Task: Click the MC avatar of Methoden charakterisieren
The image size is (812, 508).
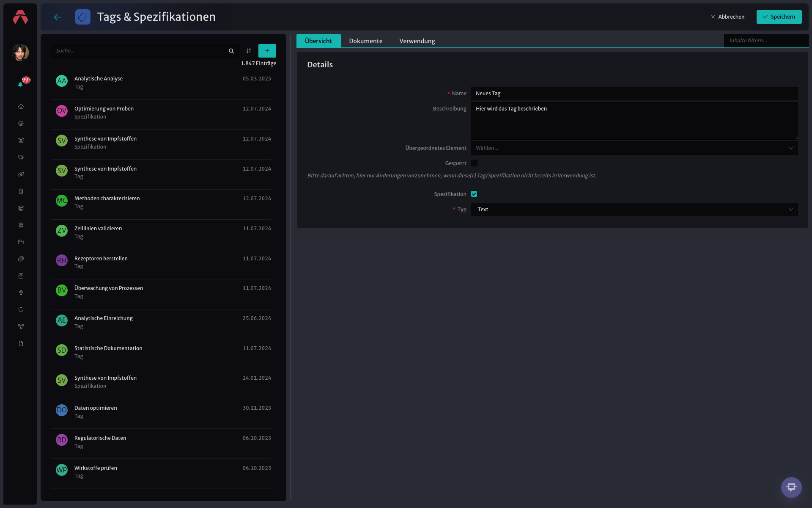Action: point(62,201)
